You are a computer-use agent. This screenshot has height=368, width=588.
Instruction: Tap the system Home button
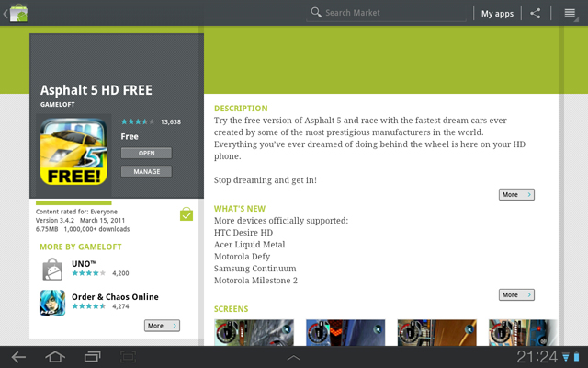point(55,357)
